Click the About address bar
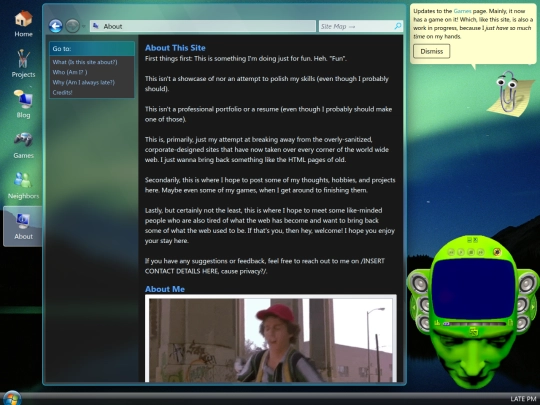The width and height of the screenshot is (540, 405). (203, 26)
